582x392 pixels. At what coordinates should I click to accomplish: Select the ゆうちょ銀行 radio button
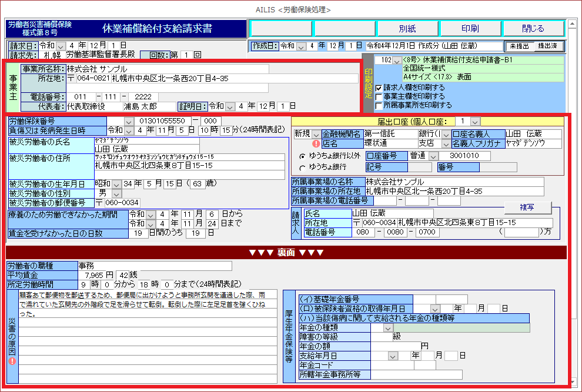[x=302, y=167]
